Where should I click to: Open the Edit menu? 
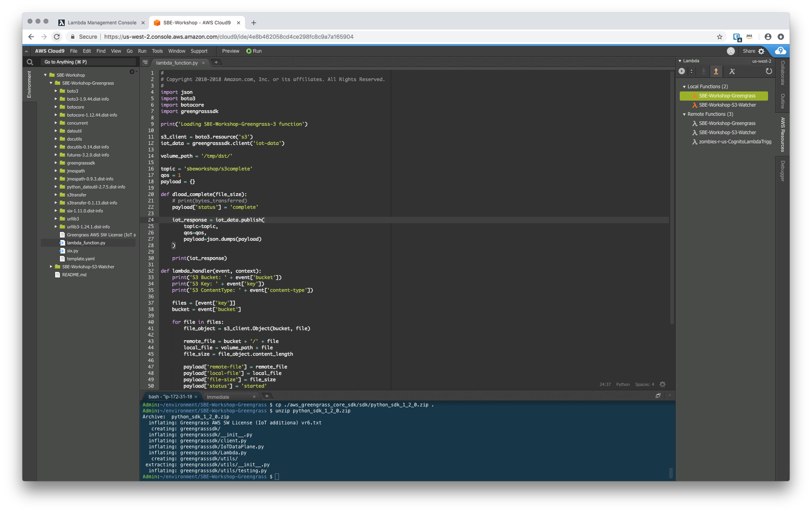click(87, 51)
